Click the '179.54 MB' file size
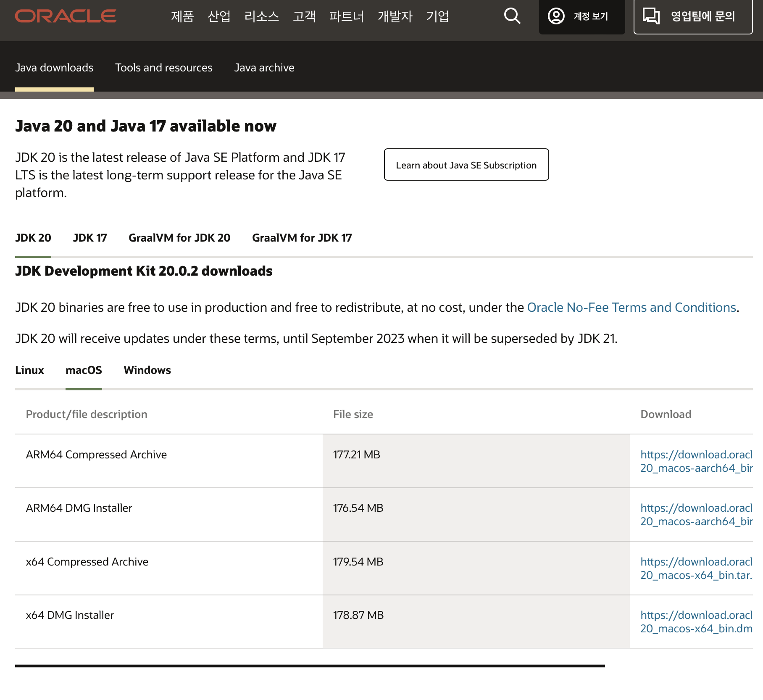Viewport: 763px width, 700px height. 358,562
